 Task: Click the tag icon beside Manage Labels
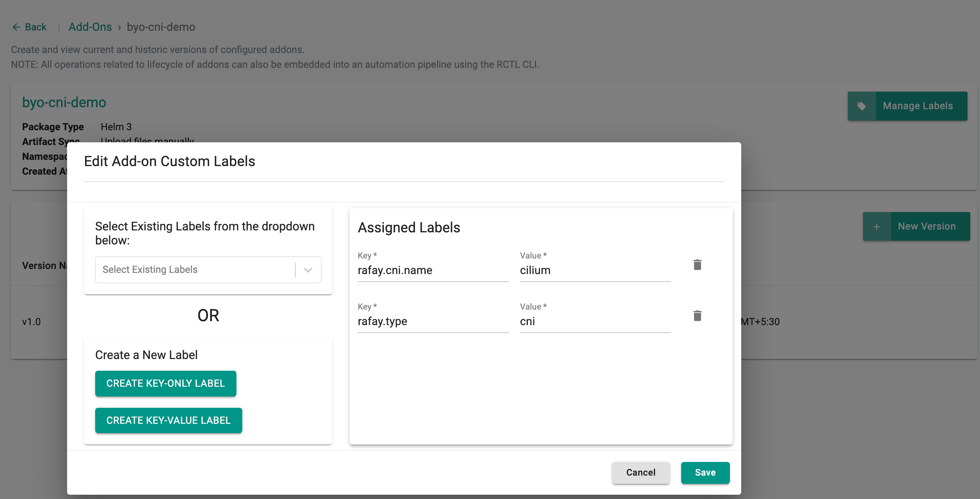tap(862, 106)
